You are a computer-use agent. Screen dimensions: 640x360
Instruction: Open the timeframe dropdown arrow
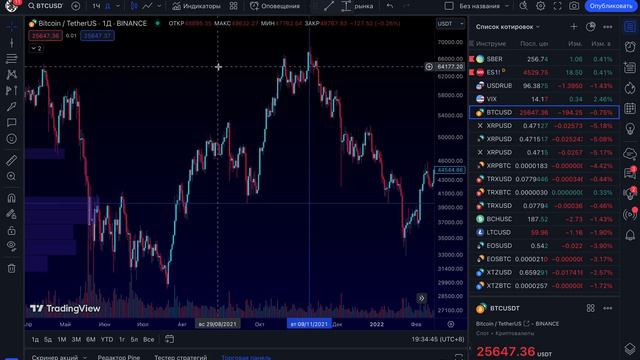click(x=118, y=6)
